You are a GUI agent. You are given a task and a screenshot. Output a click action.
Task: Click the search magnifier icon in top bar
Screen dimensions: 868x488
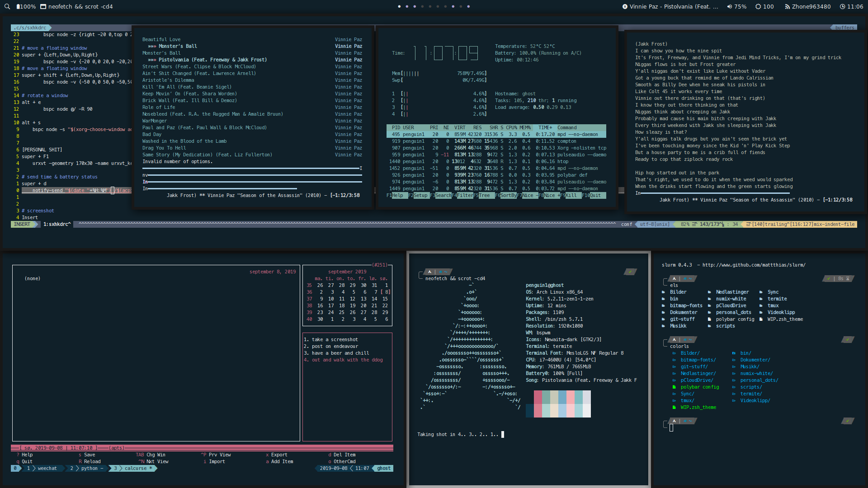click(x=7, y=7)
